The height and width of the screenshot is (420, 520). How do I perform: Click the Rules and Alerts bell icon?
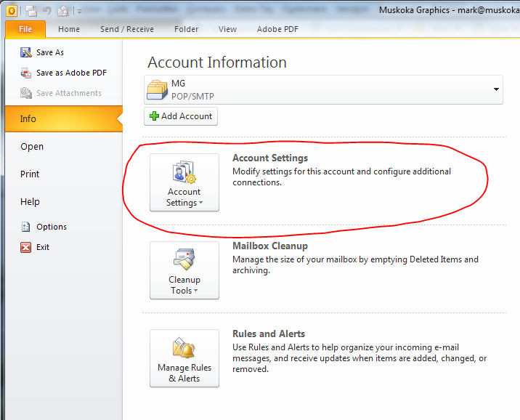point(184,347)
